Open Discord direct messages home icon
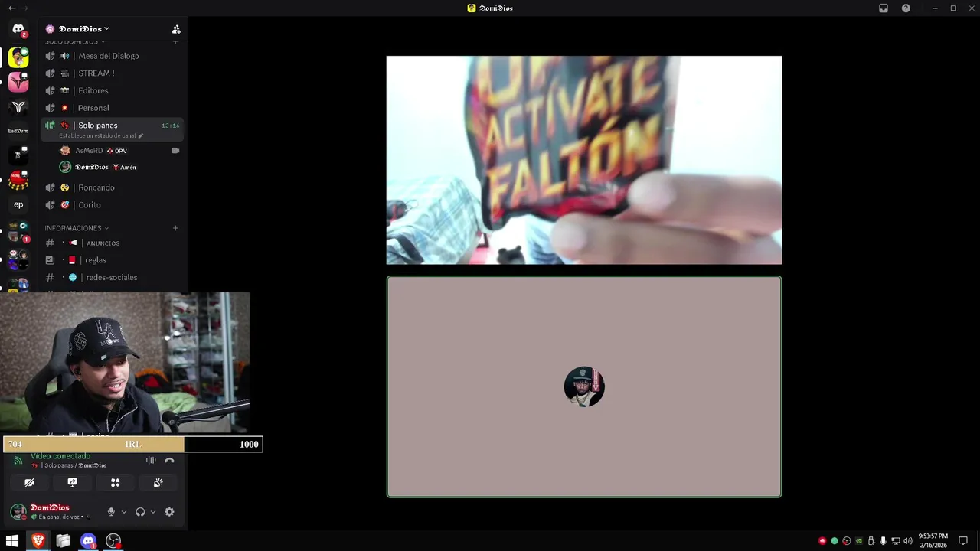This screenshot has height=551, width=980. point(18,29)
